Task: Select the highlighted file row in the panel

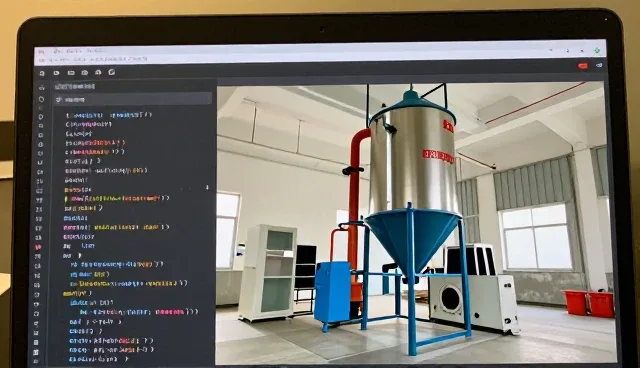Action: [133, 100]
